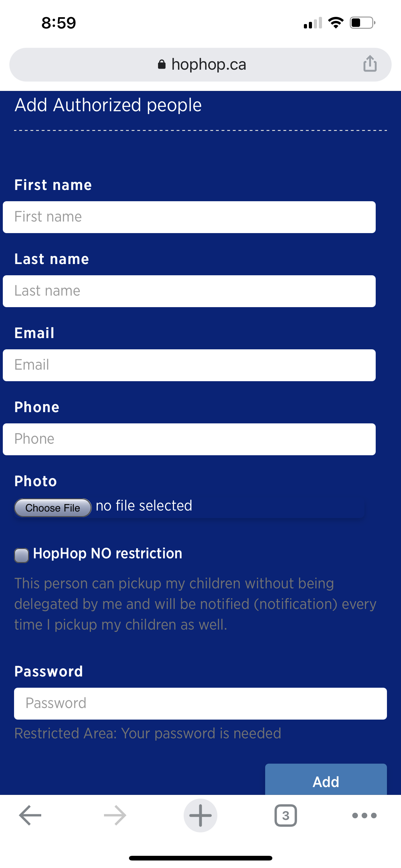The width and height of the screenshot is (401, 868).
Task: Tap the hophop.ca address bar
Action: [200, 64]
